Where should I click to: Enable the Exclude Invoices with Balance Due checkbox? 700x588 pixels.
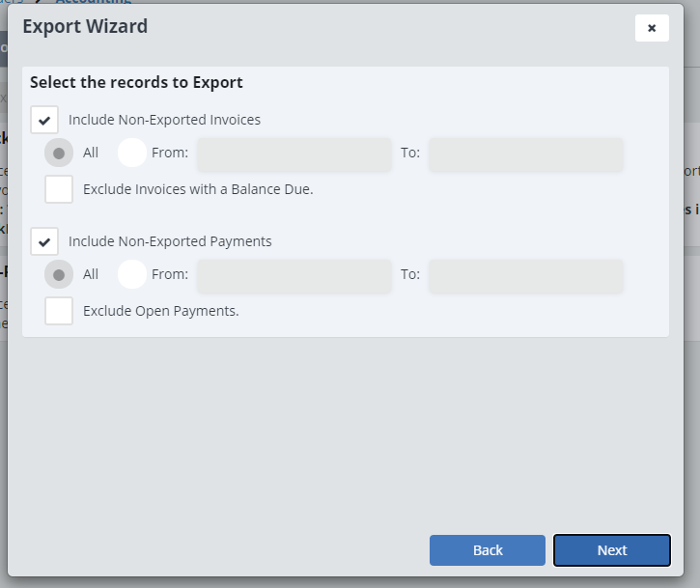click(59, 190)
